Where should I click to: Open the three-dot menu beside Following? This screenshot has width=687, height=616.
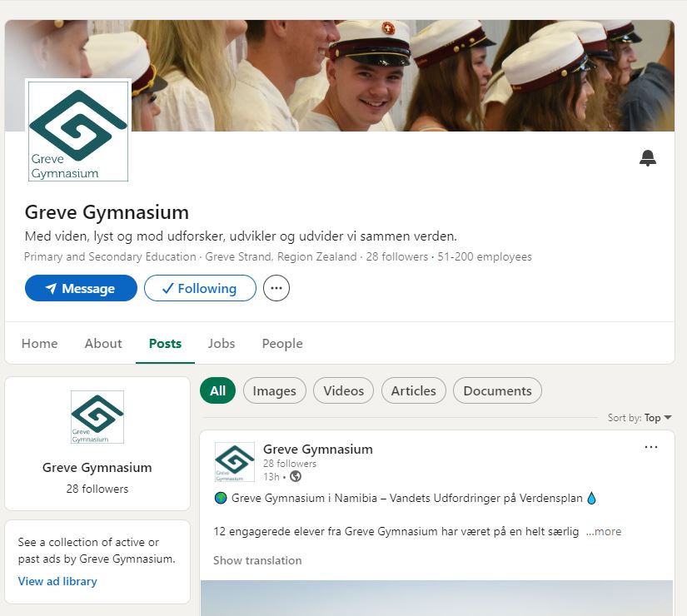click(x=276, y=289)
